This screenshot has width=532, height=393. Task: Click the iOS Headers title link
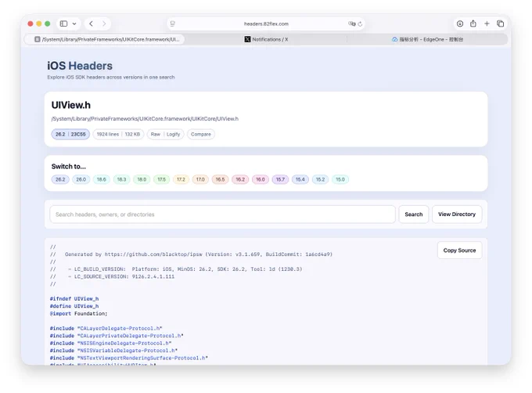[x=80, y=66]
